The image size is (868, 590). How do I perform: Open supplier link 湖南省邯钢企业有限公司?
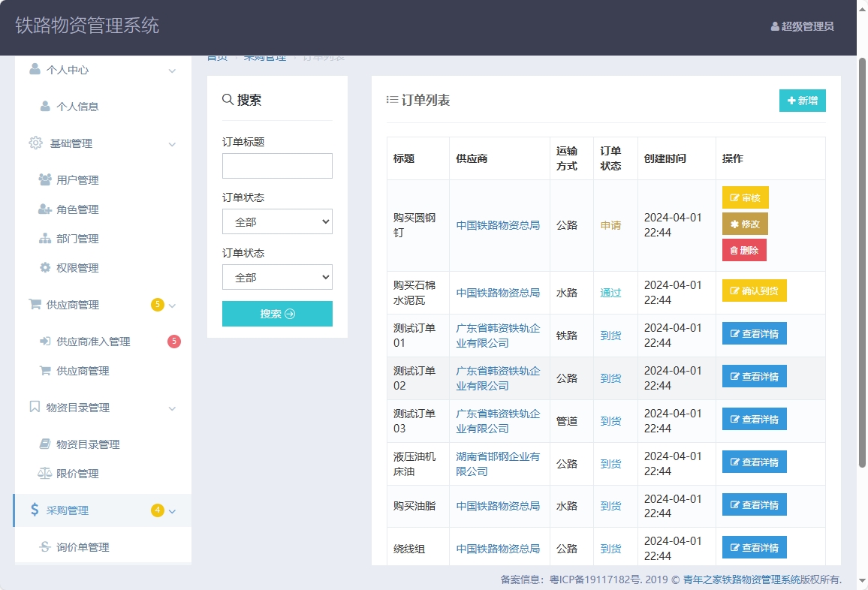point(497,463)
